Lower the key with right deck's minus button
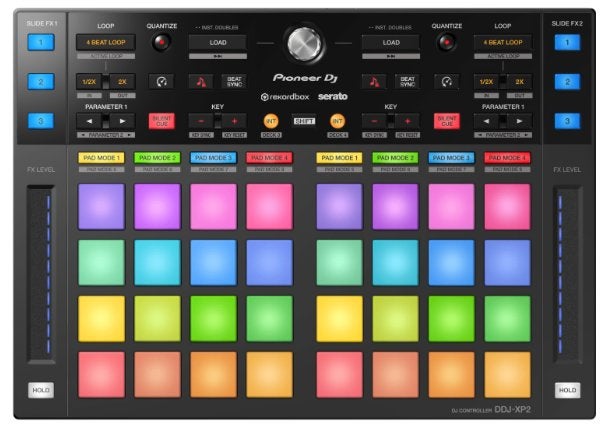Screen dimensions: 608x434 375,121
